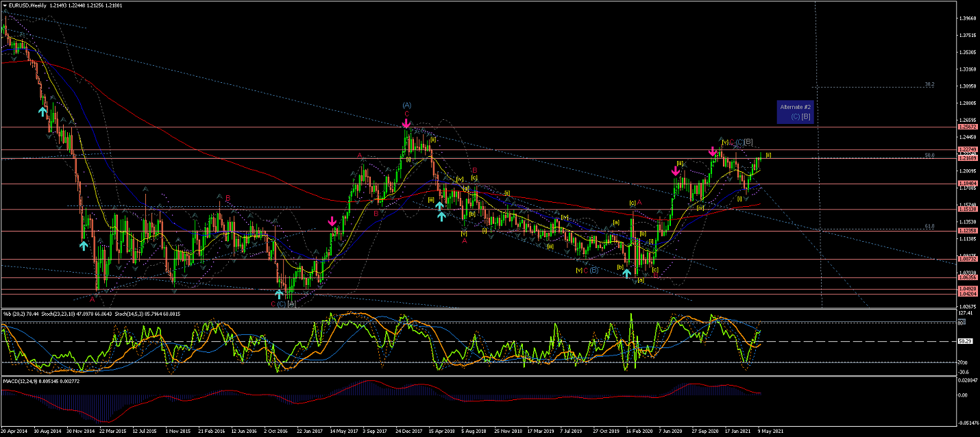The height and width of the screenshot is (437, 980).
Task: Click the 50.0 Fibonacci level label
Action: (x=929, y=155)
